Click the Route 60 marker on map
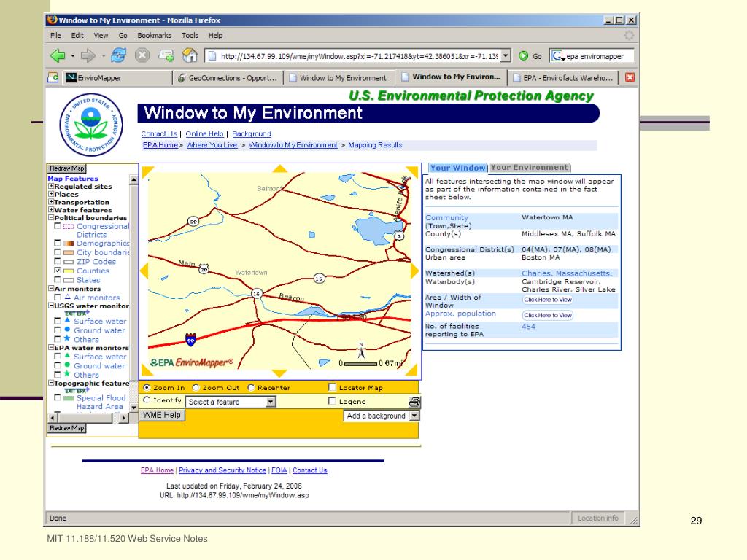The height and width of the screenshot is (560, 747). 193,222
